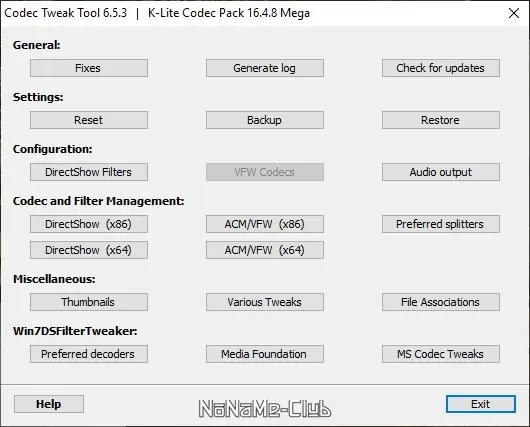
Task: Open MS Codec Tweaks
Action: (x=441, y=354)
